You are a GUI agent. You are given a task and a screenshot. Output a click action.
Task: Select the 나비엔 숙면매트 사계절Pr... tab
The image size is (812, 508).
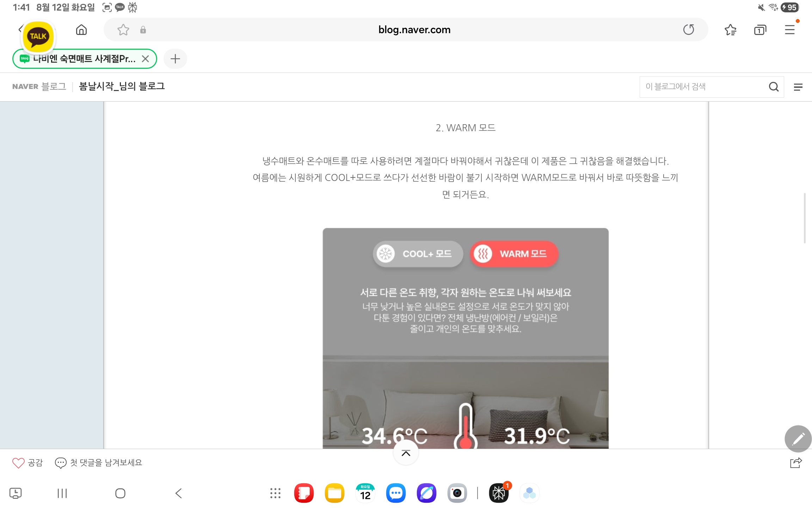[85, 59]
